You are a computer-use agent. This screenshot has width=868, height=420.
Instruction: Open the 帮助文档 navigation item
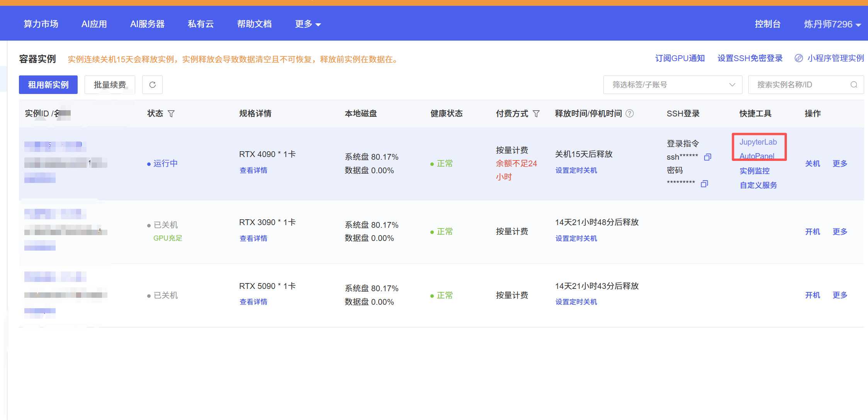click(254, 24)
